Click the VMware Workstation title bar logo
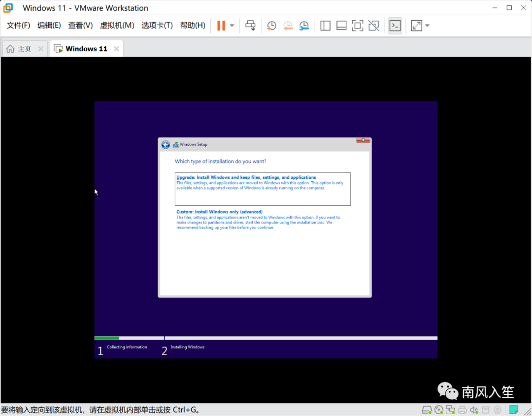532x416 pixels. click(x=8, y=8)
